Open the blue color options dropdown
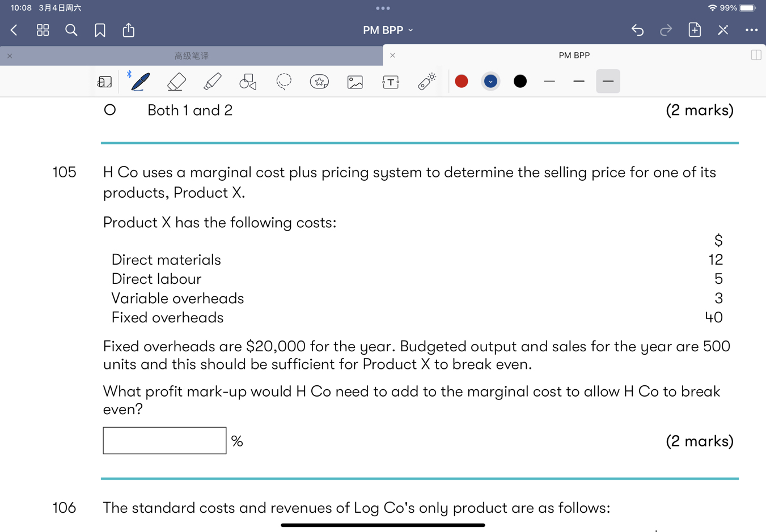The height and width of the screenshot is (532, 766). (x=490, y=82)
